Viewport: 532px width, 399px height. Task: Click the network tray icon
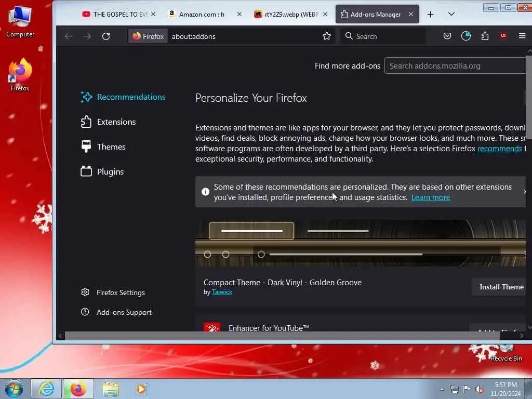tap(454, 390)
